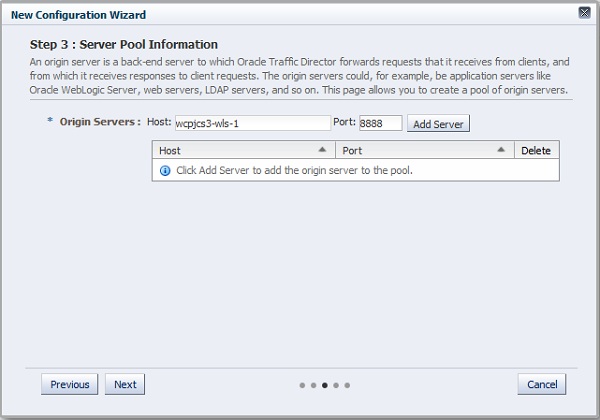This screenshot has width=600, height=420.
Task: Click the Add Server button
Action: point(438,124)
